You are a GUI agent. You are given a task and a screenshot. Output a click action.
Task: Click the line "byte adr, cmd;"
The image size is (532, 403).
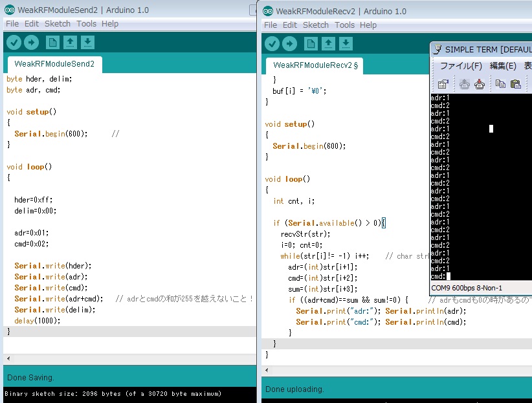click(x=33, y=90)
